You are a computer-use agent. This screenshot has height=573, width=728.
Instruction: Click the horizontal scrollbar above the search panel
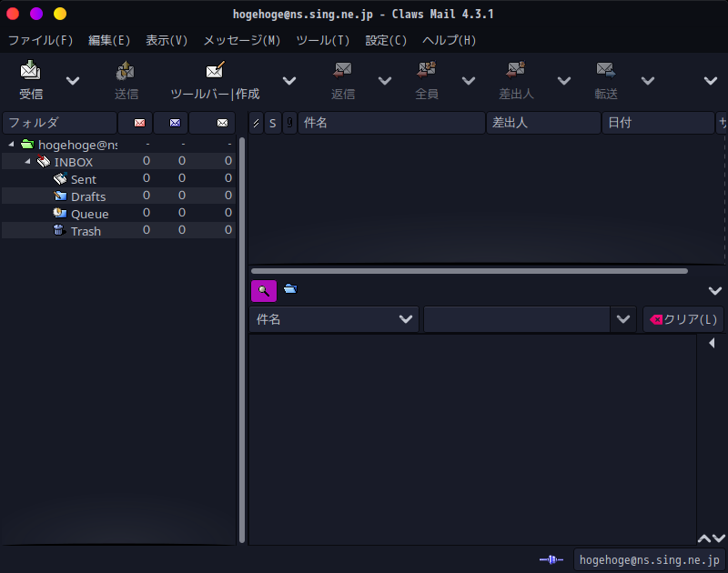pyautogui.click(x=469, y=270)
